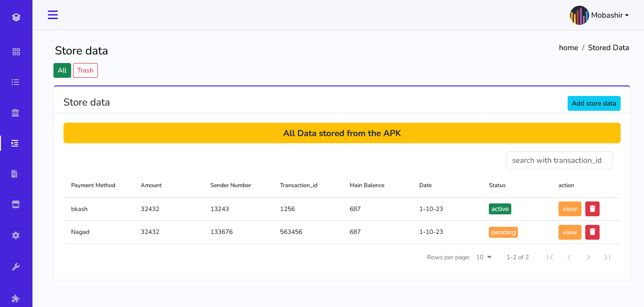Screen dimensions: 644x307
Task: Click the Add store data button
Action: (594, 104)
